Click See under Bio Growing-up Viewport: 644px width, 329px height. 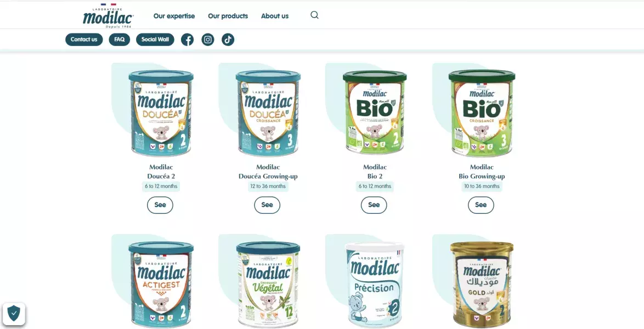[481, 205]
